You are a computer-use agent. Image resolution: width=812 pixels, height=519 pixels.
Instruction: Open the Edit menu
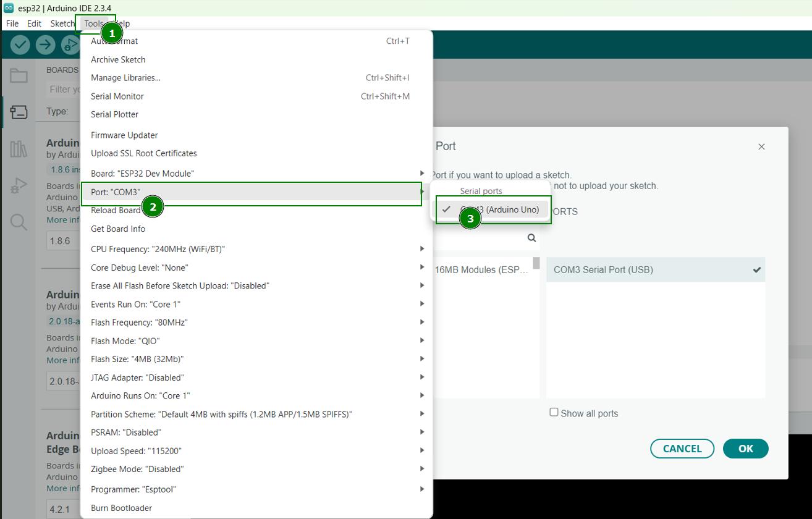point(34,23)
